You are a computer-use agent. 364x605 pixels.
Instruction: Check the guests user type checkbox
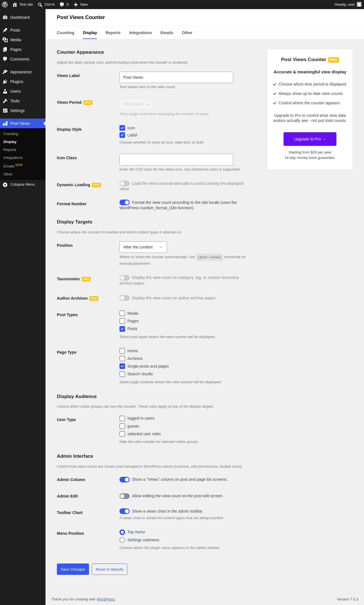122,426
